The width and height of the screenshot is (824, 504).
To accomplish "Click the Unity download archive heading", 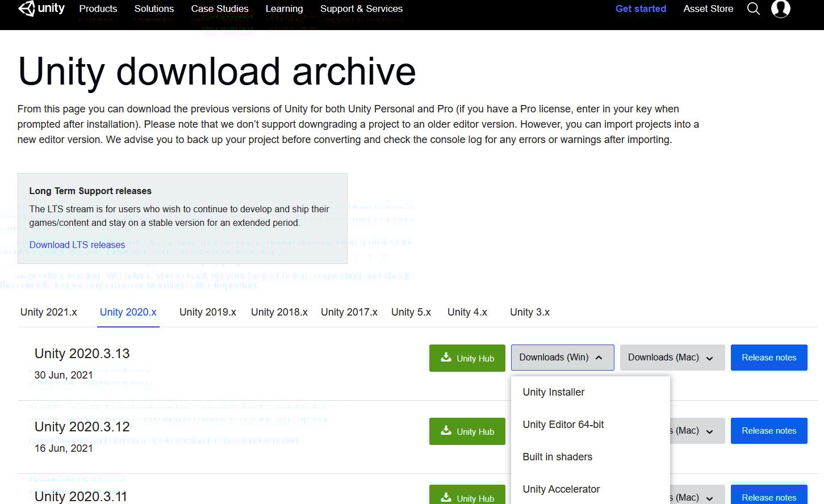I will (x=217, y=72).
